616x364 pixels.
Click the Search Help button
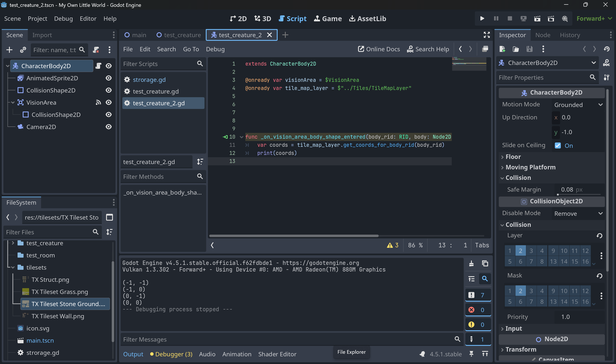click(x=428, y=49)
